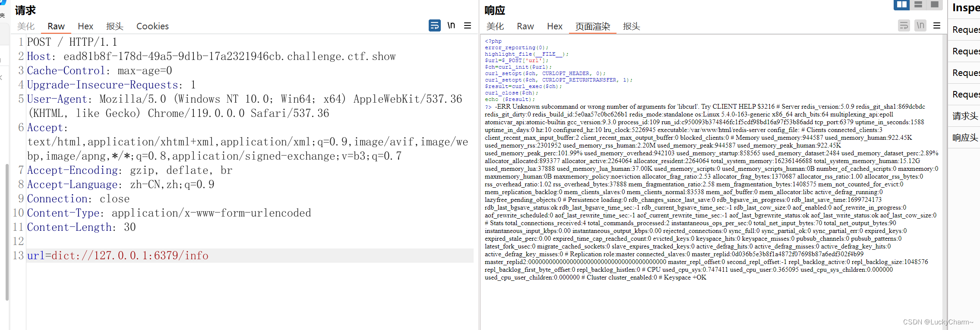This screenshot has width=980, height=330.
Task: Choose top-bottom stacked layout icon
Action: (x=918, y=5)
